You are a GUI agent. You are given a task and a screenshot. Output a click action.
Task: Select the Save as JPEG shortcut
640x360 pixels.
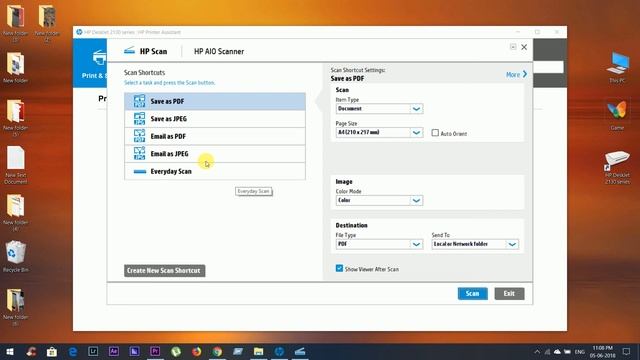tap(215, 119)
